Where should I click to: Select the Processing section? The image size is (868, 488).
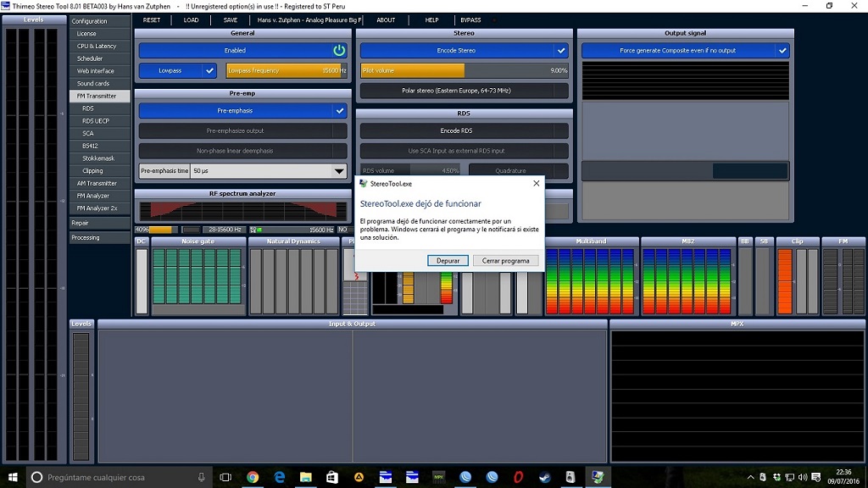[x=100, y=238]
